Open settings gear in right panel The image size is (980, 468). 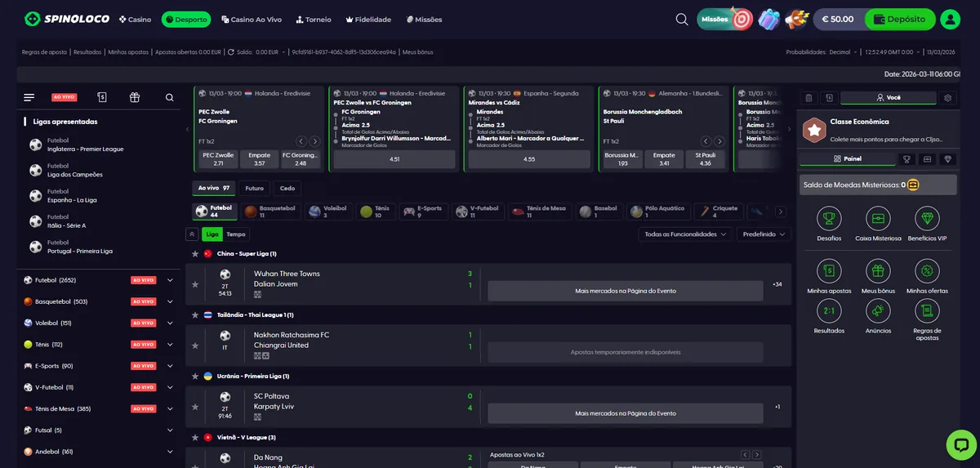point(947,98)
